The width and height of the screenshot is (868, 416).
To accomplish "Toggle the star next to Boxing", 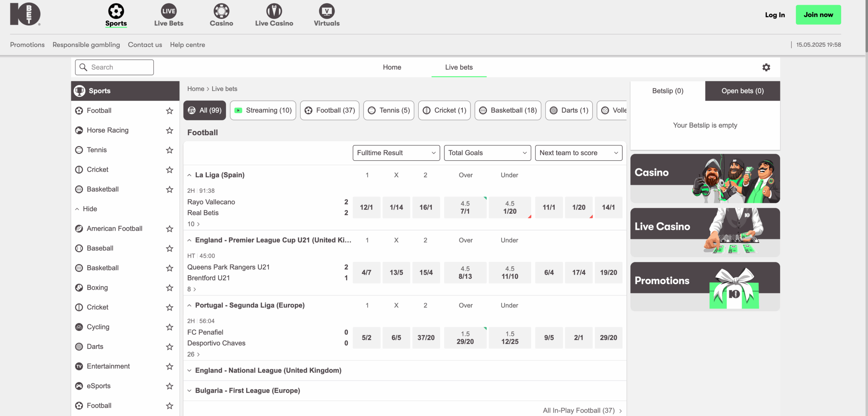I will coord(170,287).
